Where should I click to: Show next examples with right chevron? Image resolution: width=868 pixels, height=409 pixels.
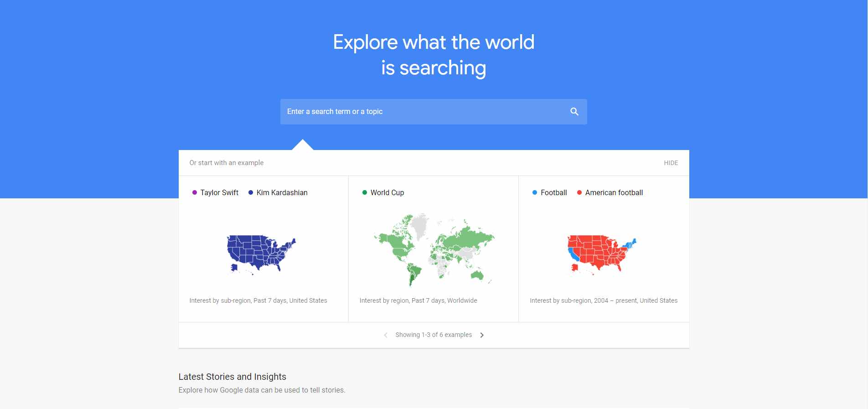482,335
